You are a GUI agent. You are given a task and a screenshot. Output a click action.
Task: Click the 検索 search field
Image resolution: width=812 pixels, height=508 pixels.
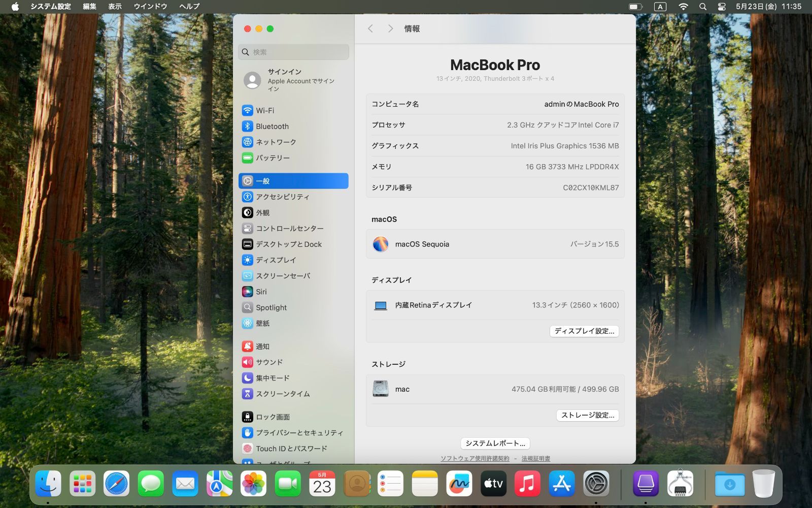coord(293,52)
